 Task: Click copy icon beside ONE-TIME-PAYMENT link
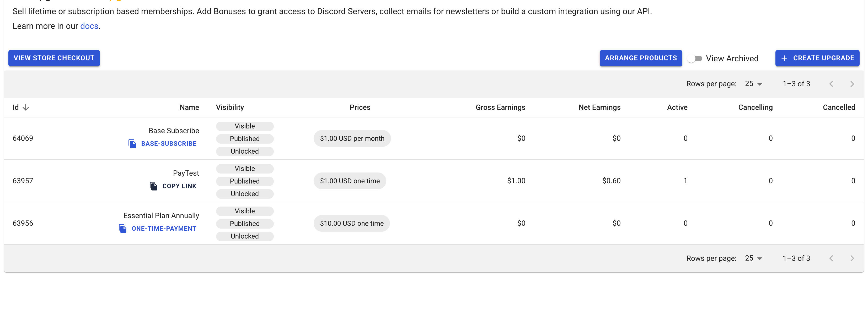[x=123, y=229]
